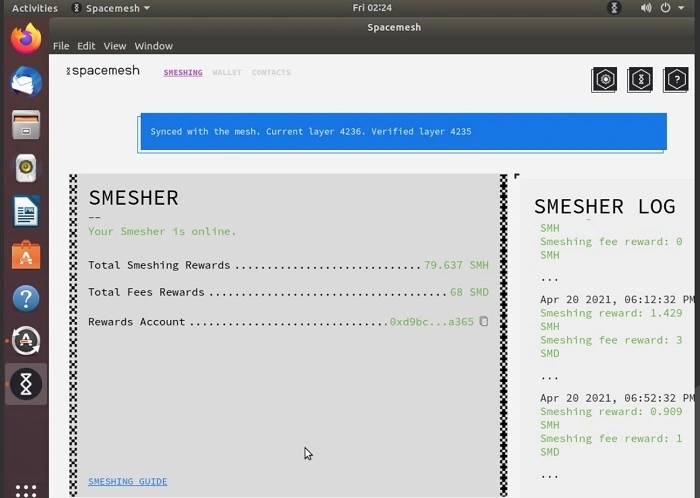Viewport: 700px width, 498px height.
Task: Click 'Smeshing fee reward: 3' log line
Action: click(611, 340)
